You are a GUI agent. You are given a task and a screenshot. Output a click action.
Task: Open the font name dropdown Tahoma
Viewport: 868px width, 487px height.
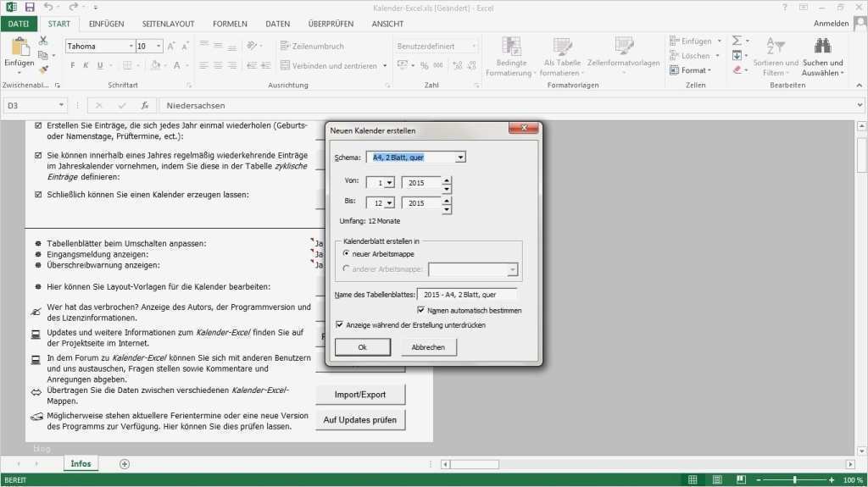tap(131, 46)
